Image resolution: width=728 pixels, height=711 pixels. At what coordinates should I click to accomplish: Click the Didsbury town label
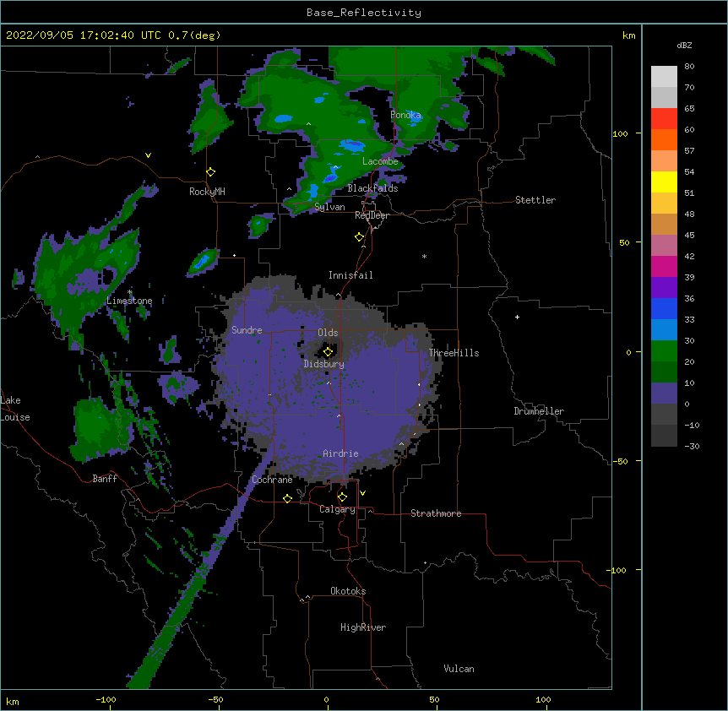324,364
